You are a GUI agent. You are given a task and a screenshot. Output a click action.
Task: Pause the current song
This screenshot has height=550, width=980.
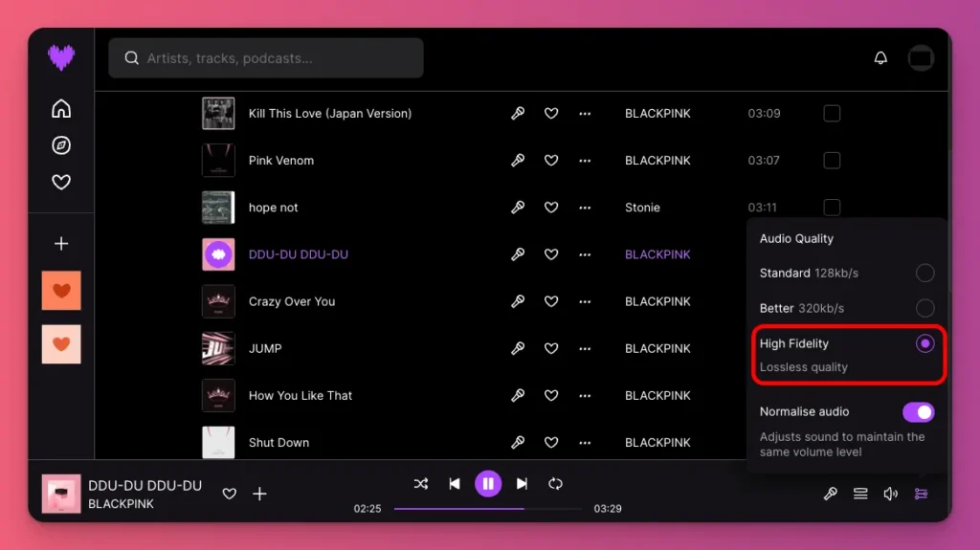coord(488,484)
